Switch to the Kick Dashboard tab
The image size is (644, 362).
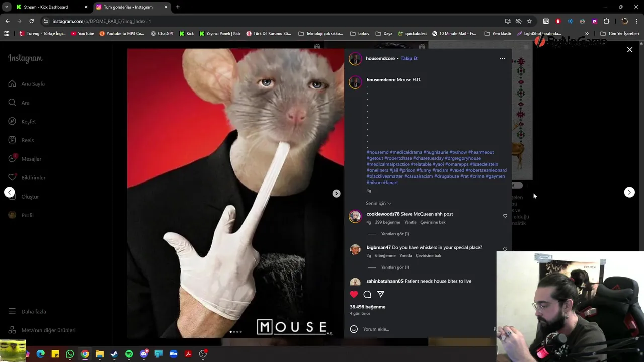tap(46, 7)
